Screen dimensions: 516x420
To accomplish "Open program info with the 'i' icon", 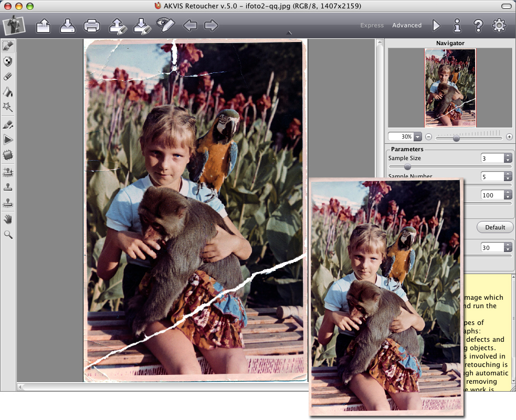I will point(457,25).
